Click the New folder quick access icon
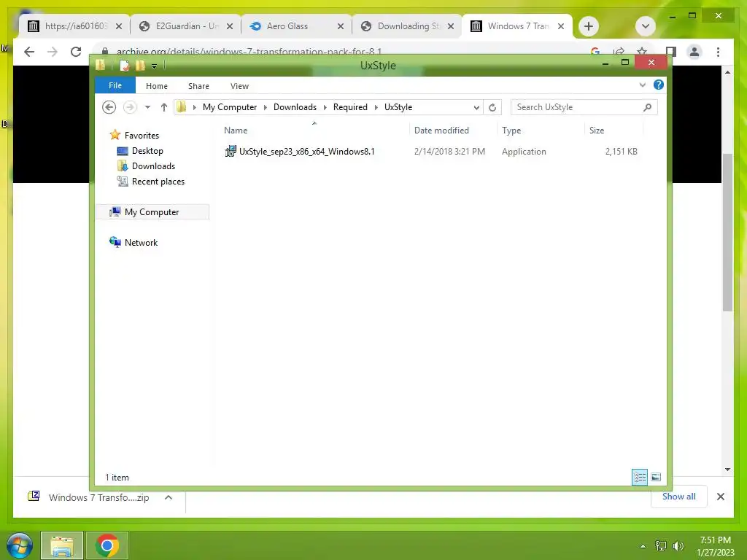 [x=140, y=66]
